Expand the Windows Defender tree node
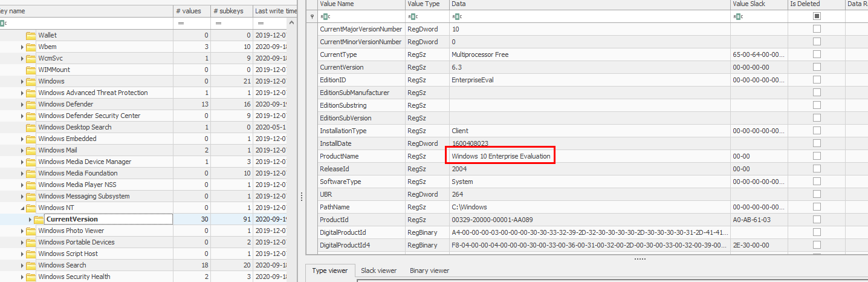The width and height of the screenshot is (868, 282). (22, 104)
